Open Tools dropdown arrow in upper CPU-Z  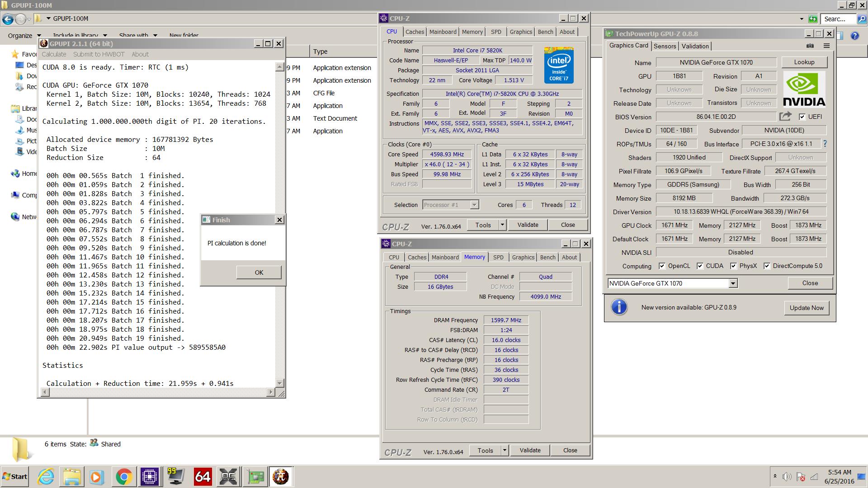tap(502, 225)
